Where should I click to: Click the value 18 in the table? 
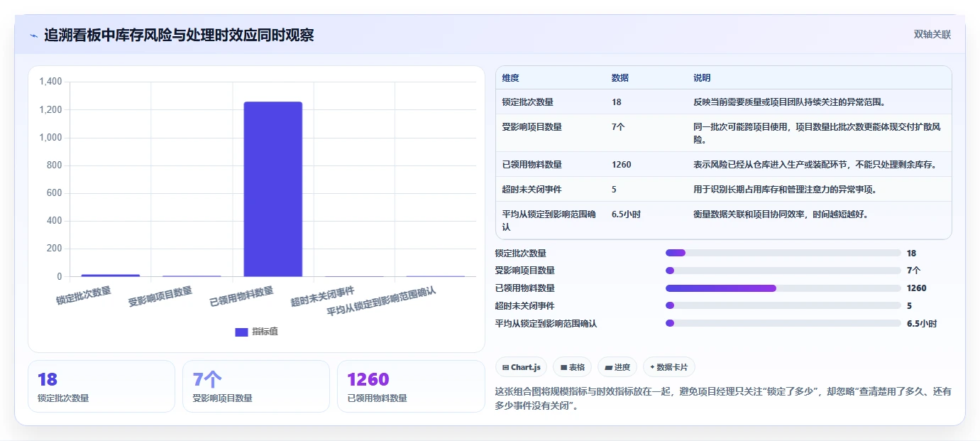tap(616, 102)
